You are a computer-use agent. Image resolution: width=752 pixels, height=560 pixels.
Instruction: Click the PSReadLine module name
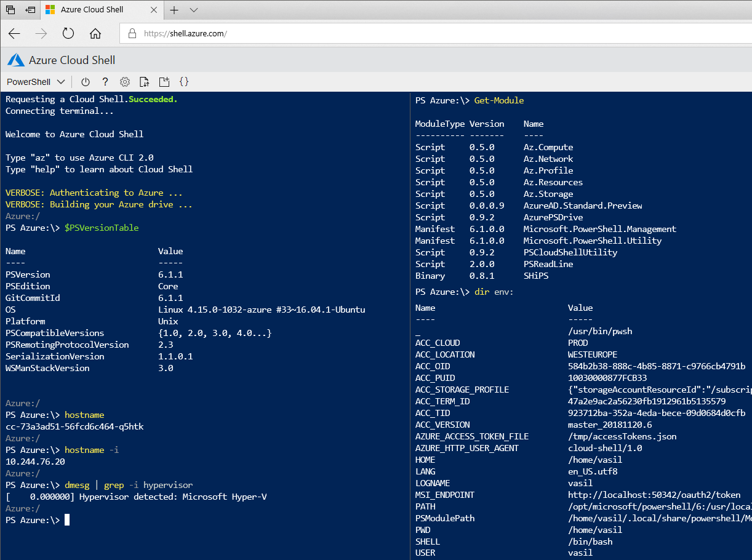[548, 264]
